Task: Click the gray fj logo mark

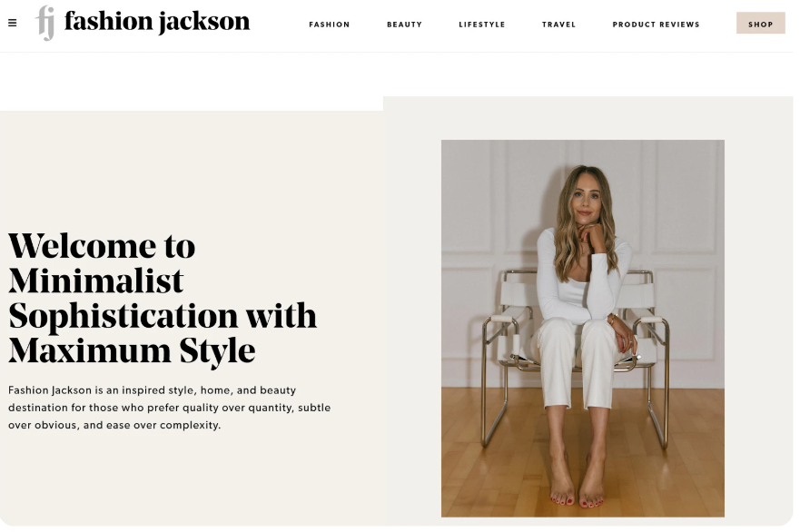Action: coord(45,23)
